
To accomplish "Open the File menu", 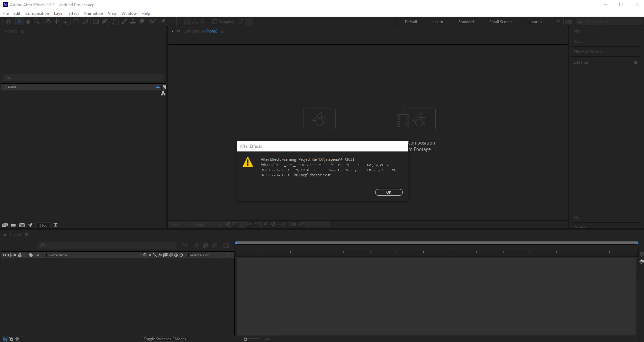I will 6,13.
